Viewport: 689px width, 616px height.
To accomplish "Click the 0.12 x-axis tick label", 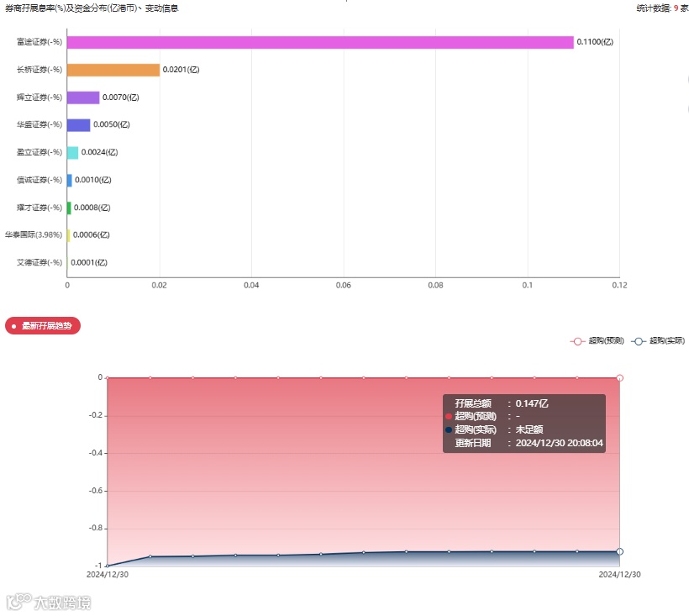I will click(619, 285).
